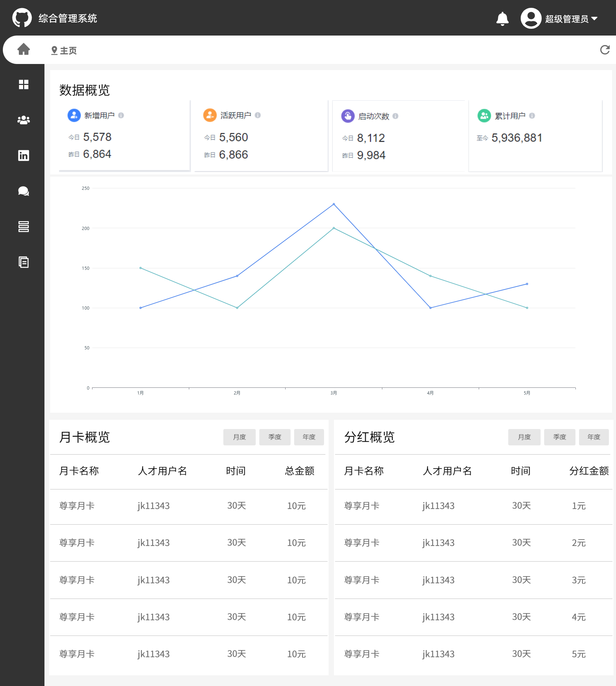Select 季度 in 分红概览 panel
Image resolution: width=616 pixels, height=686 pixels.
point(559,437)
